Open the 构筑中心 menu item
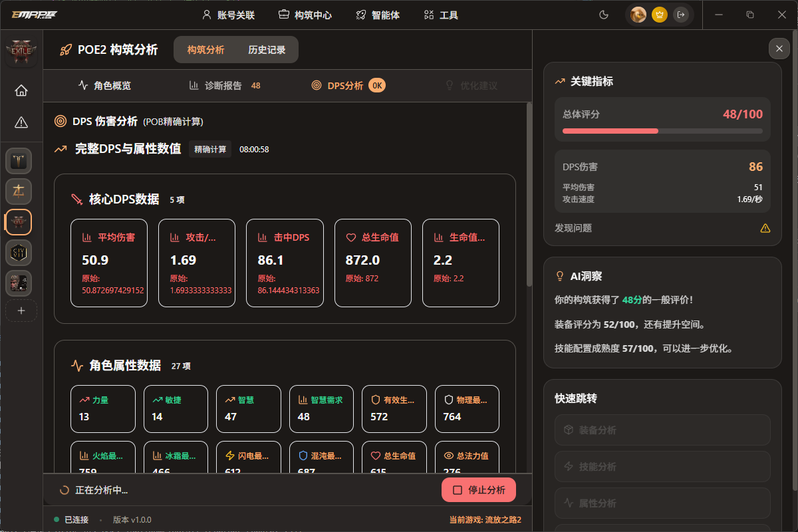798x532 pixels. click(x=305, y=15)
